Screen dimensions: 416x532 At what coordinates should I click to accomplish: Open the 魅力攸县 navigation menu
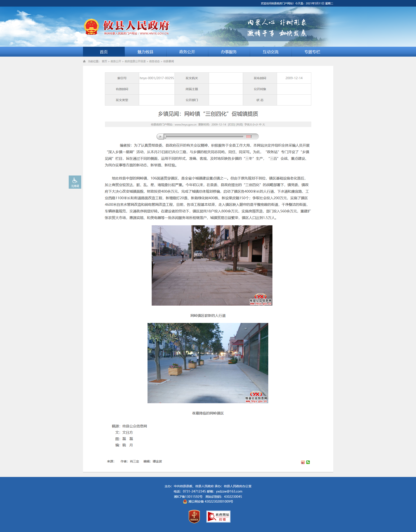tap(145, 52)
